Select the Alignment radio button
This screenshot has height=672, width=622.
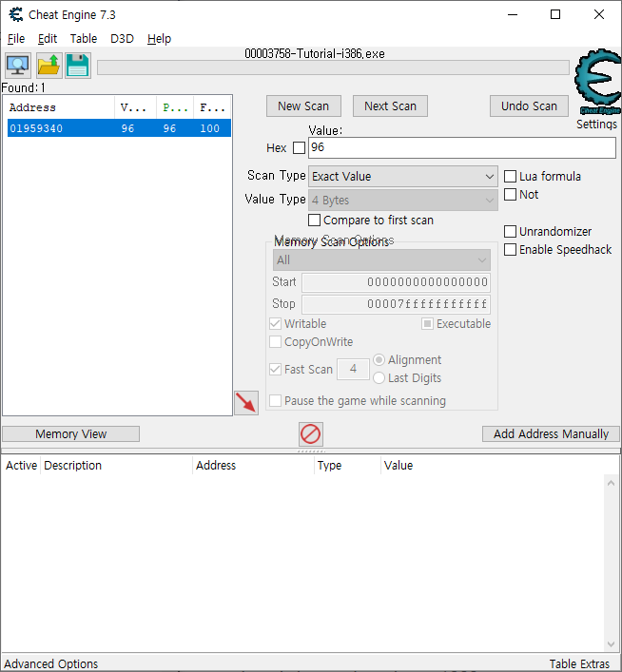pos(379,359)
